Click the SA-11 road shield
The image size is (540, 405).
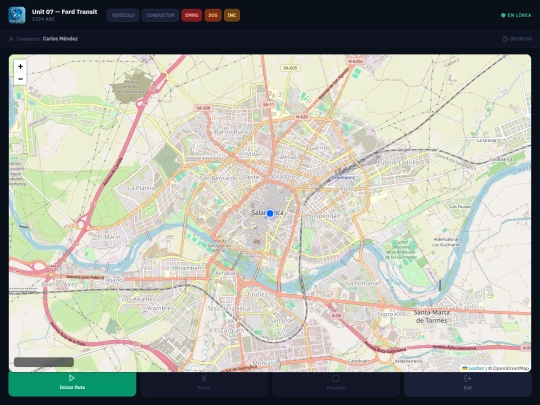coord(268,104)
